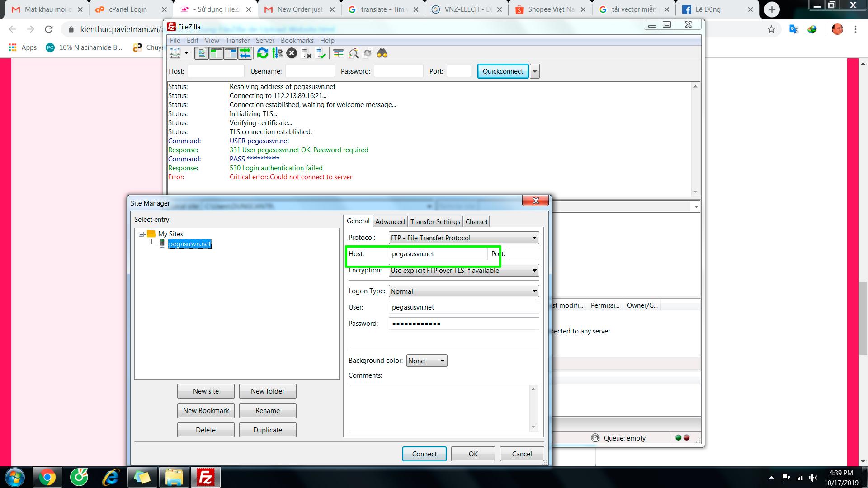868x488 pixels.
Task: Select pegasusvn.net site entry
Action: [x=189, y=244]
